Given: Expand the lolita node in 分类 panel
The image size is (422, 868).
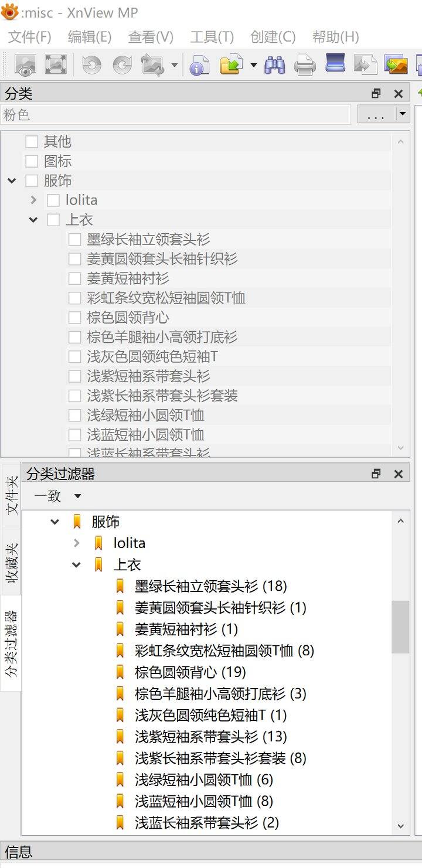Looking at the screenshot, I should coord(33,200).
